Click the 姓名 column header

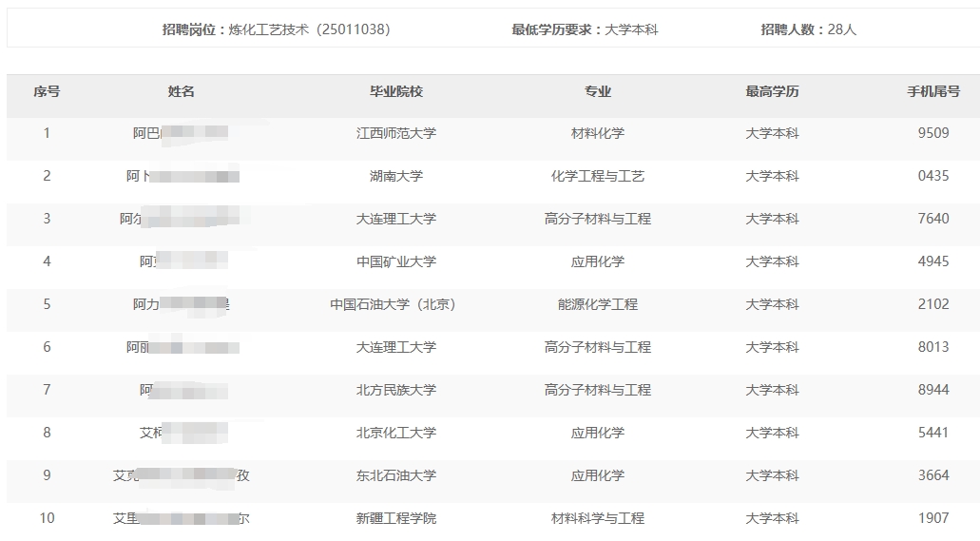pyautogui.click(x=182, y=91)
